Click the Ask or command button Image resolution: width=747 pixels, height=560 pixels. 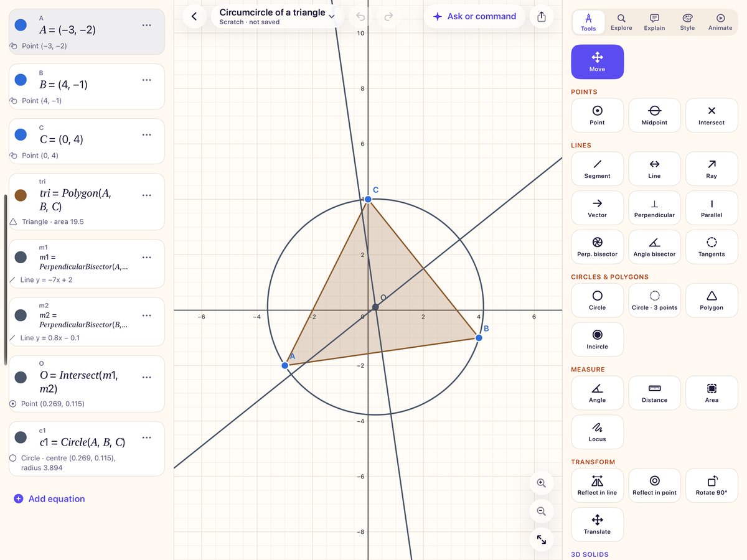(x=474, y=17)
